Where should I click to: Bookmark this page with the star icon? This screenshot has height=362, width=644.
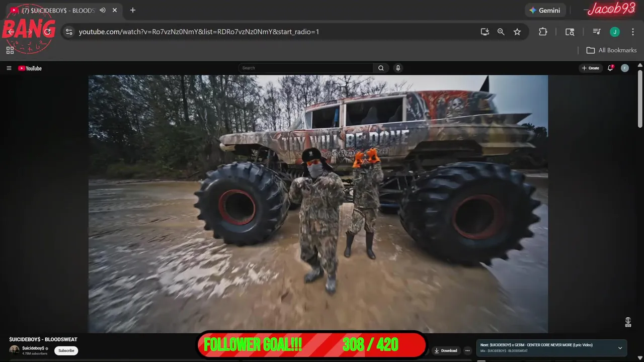pos(517,32)
